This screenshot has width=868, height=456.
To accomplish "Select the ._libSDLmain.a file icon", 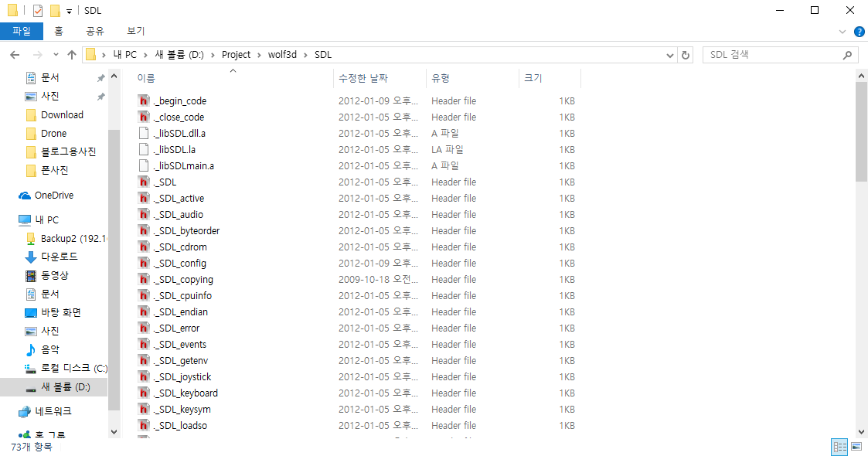I will pos(144,165).
